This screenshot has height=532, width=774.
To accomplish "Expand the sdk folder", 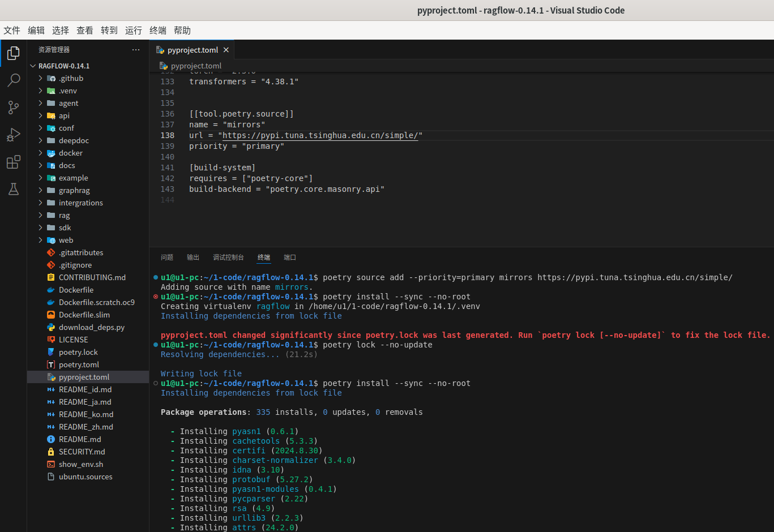I will [x=40, y=228].
